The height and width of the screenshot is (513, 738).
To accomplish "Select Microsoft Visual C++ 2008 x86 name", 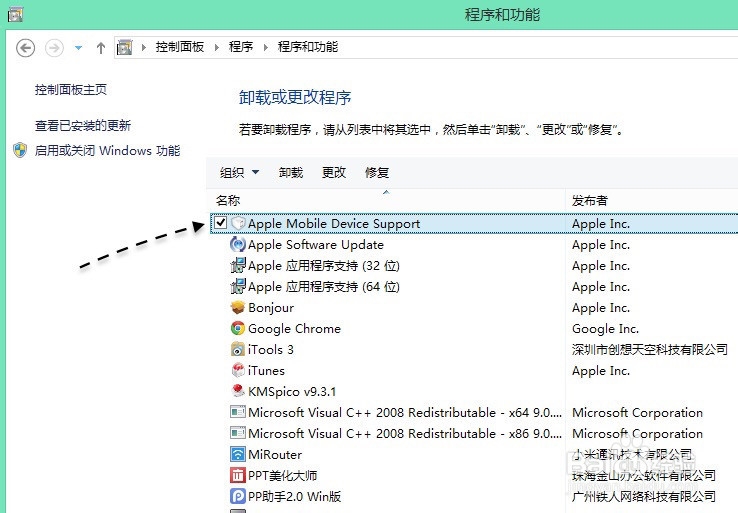I will coord(405,433).
